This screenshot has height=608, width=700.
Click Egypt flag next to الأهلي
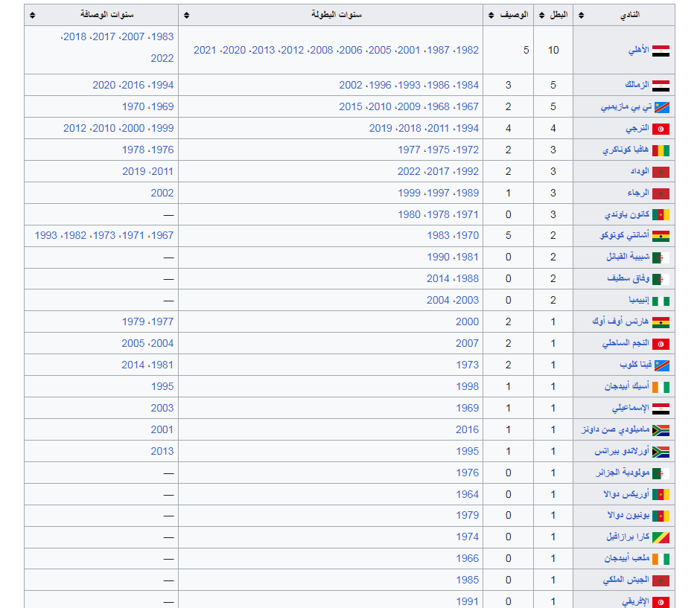(661, 51)
